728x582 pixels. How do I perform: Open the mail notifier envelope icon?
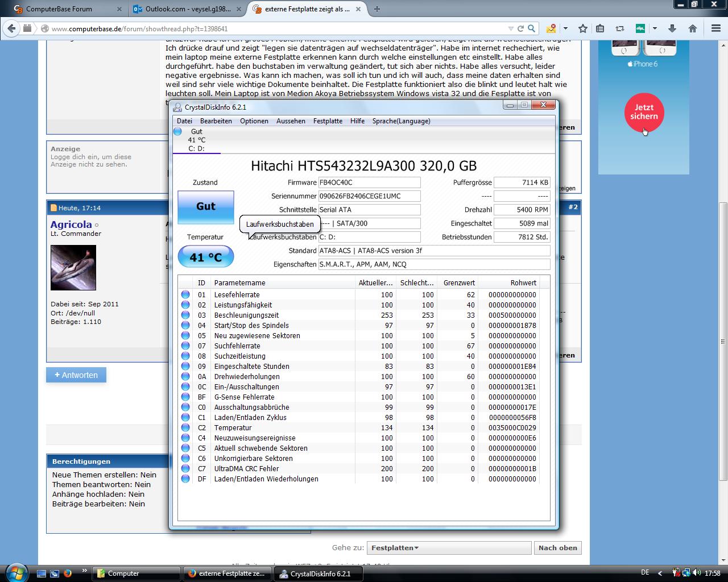pos(551,28)
